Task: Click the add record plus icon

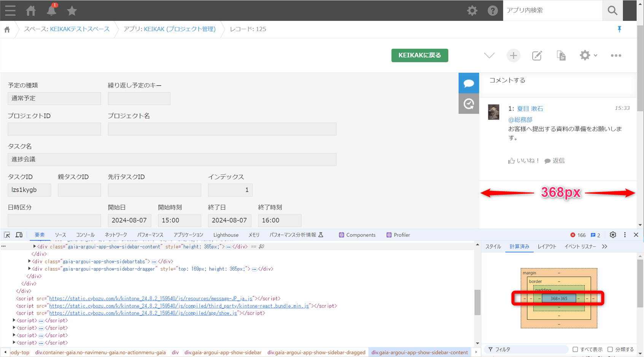Action: coord(513,56)
